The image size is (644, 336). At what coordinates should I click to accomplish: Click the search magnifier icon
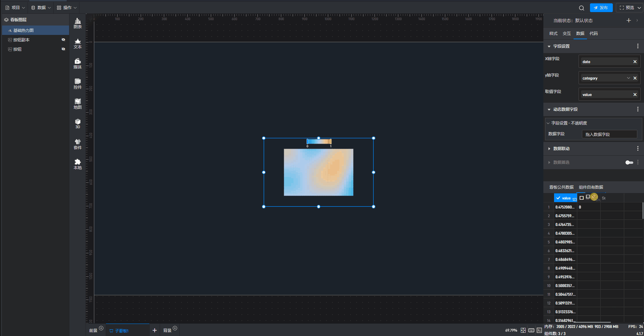coord(581,8)
